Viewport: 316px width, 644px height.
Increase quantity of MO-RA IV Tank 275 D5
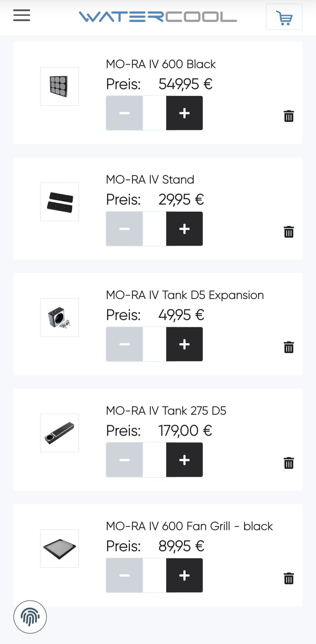pyautogui.click(x=184, y=460)
